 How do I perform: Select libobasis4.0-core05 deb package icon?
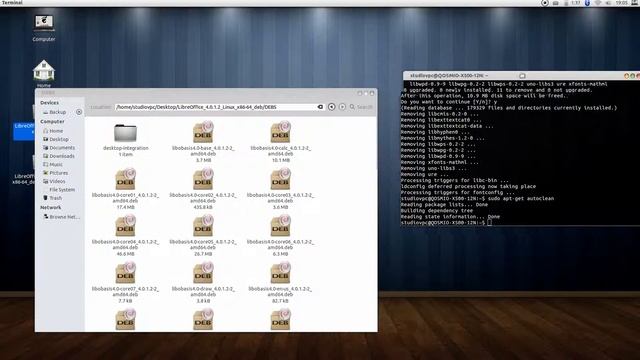coord(203,226)
